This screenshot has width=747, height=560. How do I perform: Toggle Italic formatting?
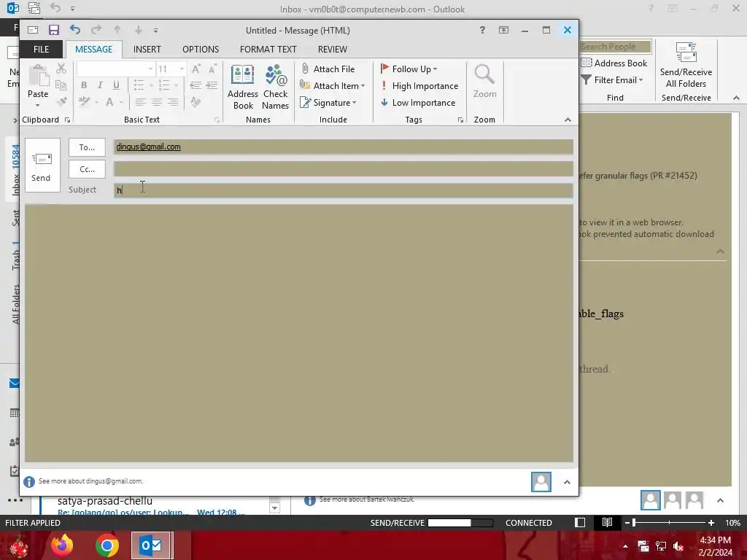pyautogui.click(x=100, y=85)
